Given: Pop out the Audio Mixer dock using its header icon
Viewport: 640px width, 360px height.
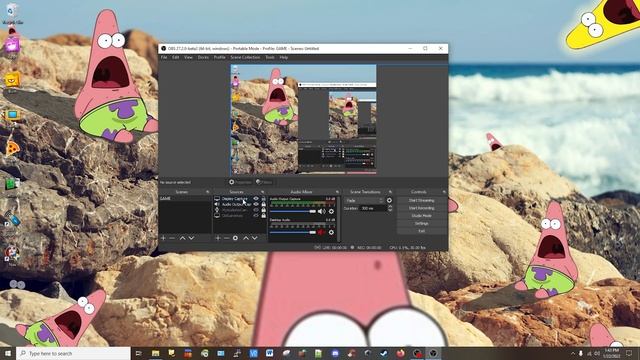Looking at the screenshot, I should tap(337, 192).
